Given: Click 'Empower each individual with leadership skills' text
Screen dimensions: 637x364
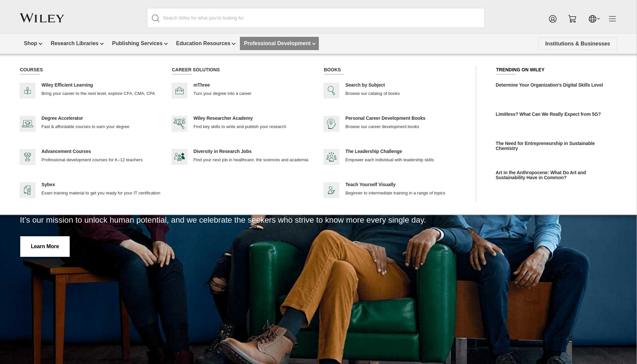Looking at the screenshot, I should pos(389,160).
